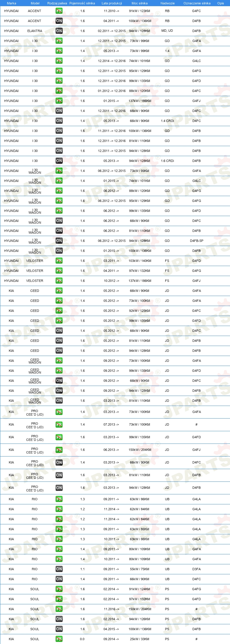This screenshot has height=644, width=230.
Task: Click the petrol icon in the Hyundai Accent 91kW row
Action: click(x=59, y=11)
